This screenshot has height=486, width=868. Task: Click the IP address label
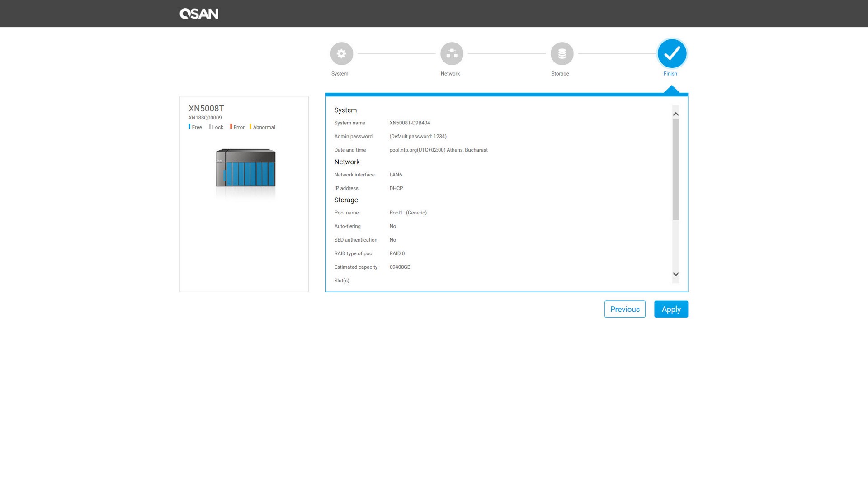point(346,188)
